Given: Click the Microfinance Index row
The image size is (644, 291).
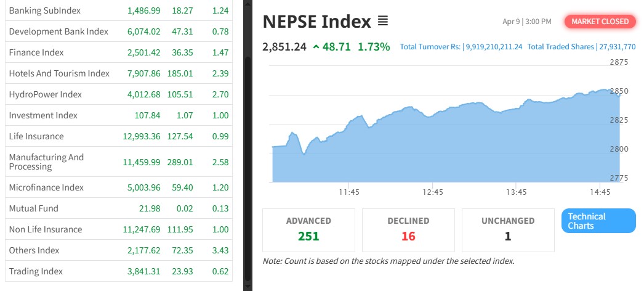Looking at the screenshot, I should (46, 187).
